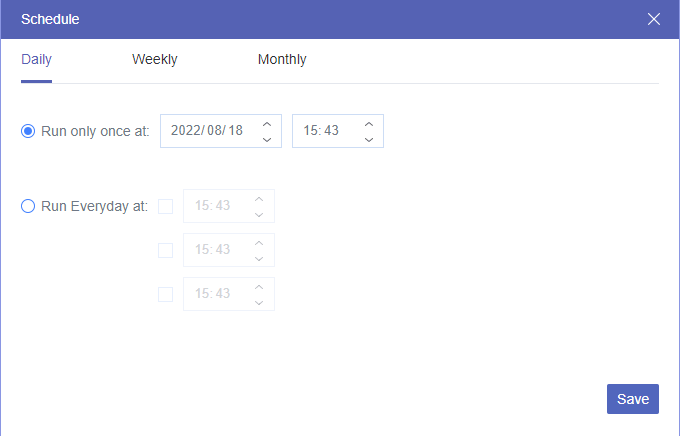Open the Daily tab
Viewport: 680px width, 436px height.
(x=36, y=59)
